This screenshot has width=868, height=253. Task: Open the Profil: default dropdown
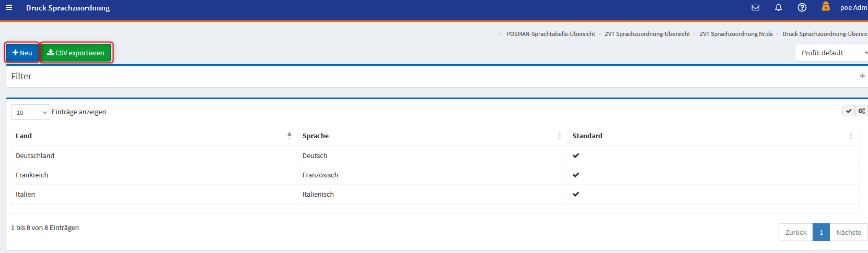click(x=831, y=53)
